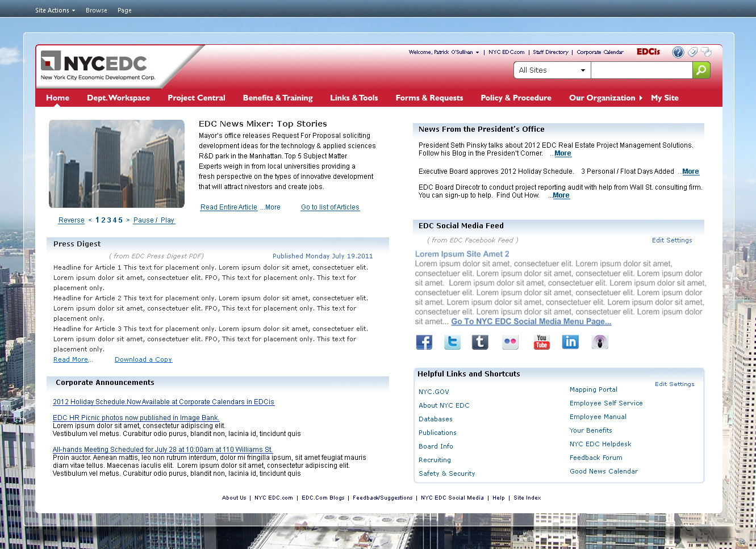This screenshot has width=756, height=549.
Task: Go to the Home navigation tab
Action: pos(58,98)
